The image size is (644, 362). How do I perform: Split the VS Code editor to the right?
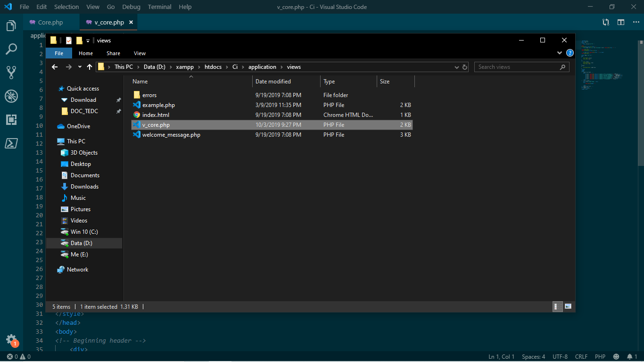coord(621,22)
